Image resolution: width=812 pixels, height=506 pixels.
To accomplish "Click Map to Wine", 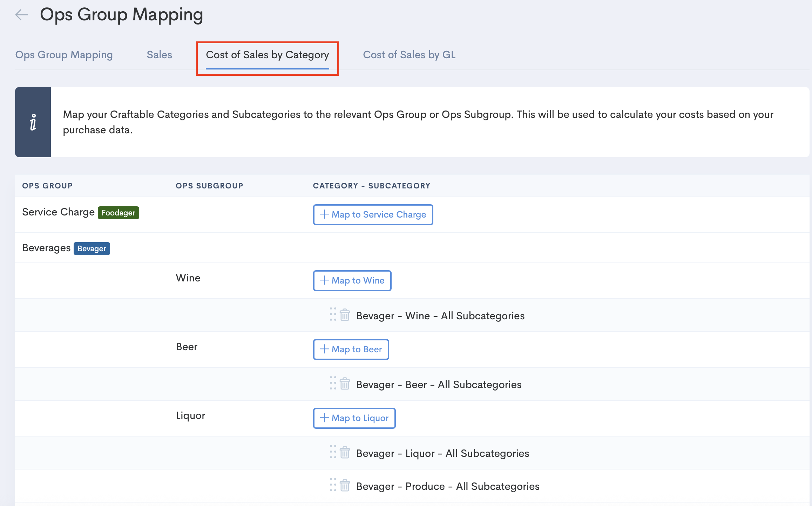I will [352, 280].
